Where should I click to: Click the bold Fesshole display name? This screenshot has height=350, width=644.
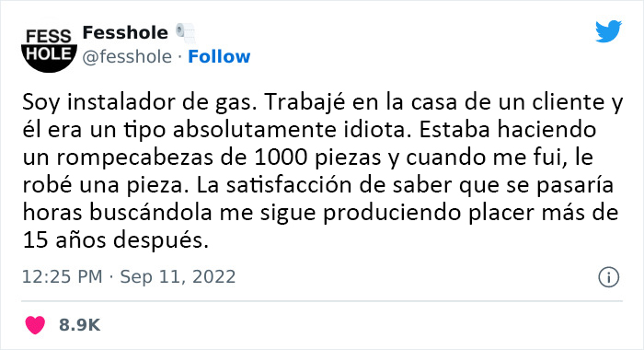click(x=125, y=32)
